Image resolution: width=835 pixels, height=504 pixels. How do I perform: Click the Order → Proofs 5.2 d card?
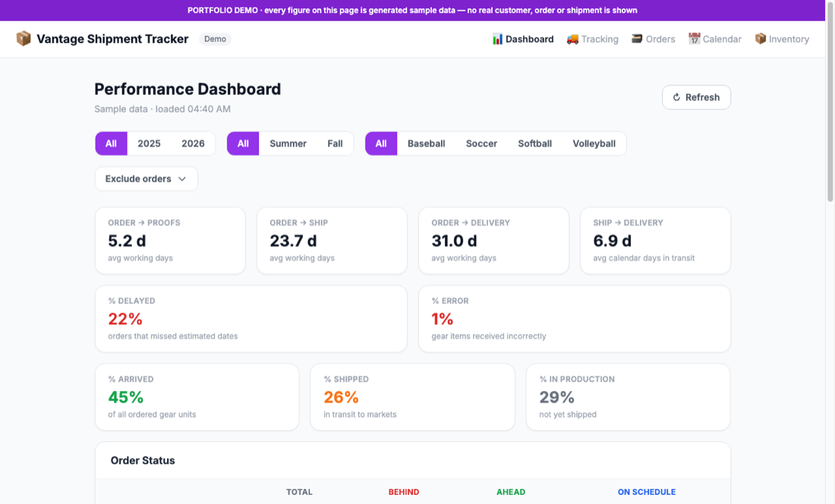click(x=170, y=241)
